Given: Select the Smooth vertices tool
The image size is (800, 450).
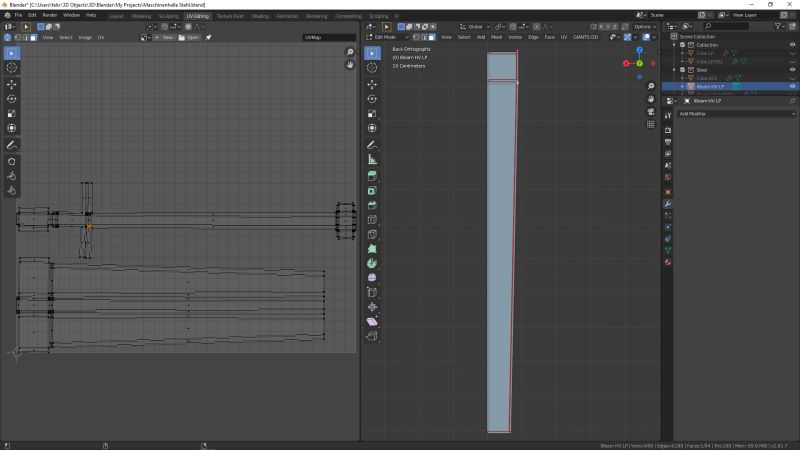Looking at the screenshot, I should pos(372,278).
